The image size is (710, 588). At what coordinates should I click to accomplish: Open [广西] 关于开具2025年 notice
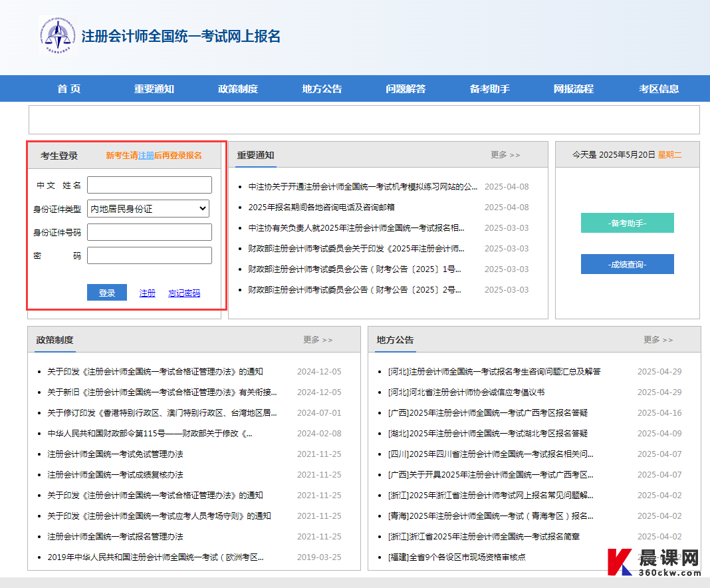click(x=491, y=475)
